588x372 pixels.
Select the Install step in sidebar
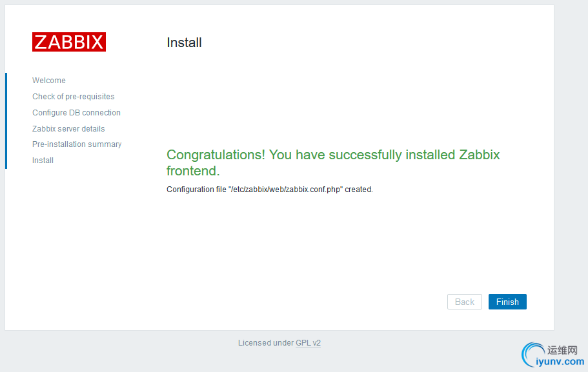coord(43,161)
